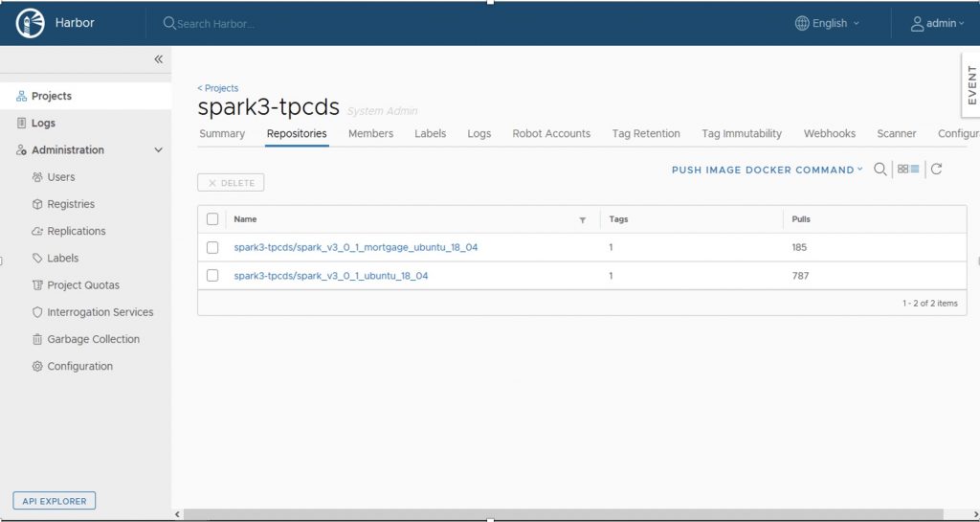Open Project Quotas under Administration
Viewport: 980px width, 522px height.
pos(85,285)
